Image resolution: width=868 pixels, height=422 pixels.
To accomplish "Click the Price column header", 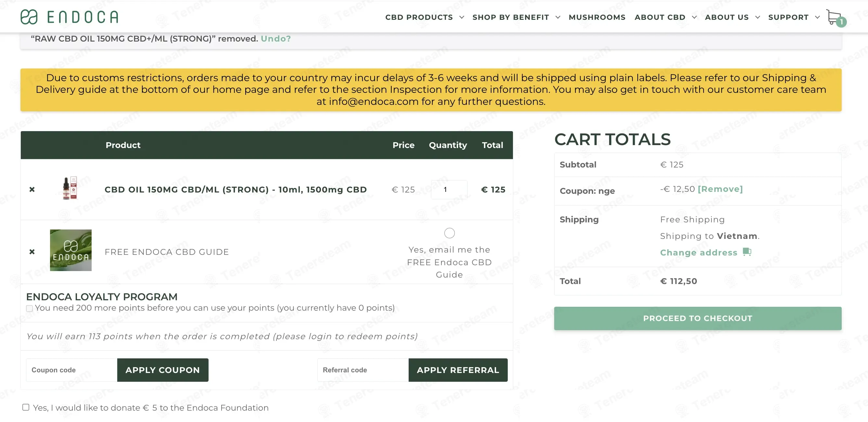I will pos(403,145).
